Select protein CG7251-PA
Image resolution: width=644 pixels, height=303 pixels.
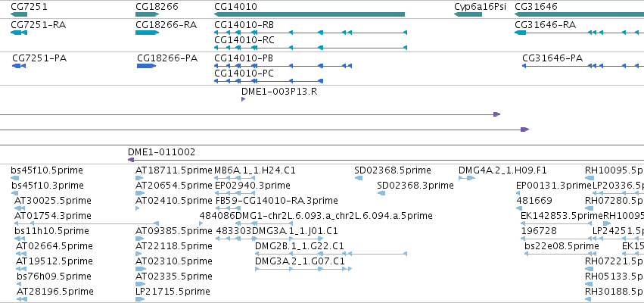(39, 58)
